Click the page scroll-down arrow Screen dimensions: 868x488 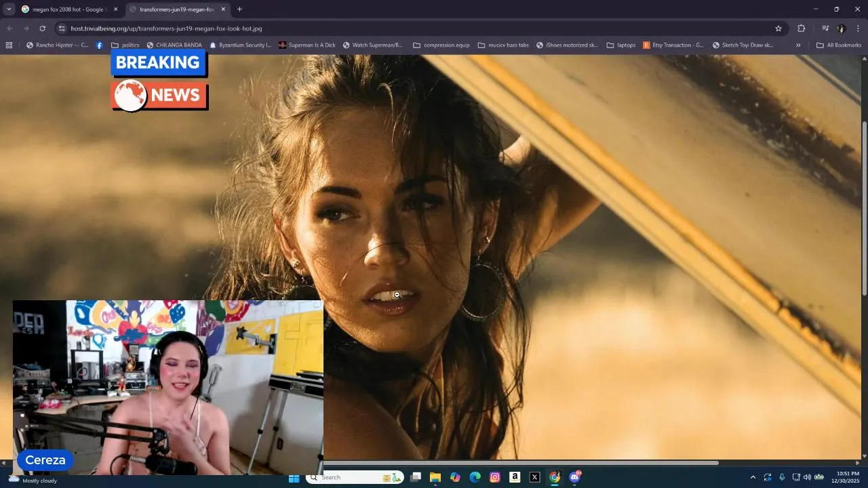tap(864, 456)
